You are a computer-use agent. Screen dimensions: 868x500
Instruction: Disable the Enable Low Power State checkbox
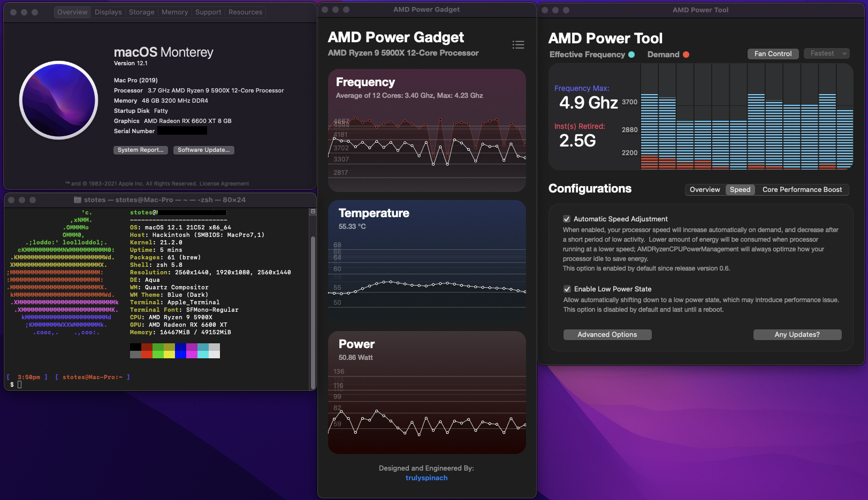click(x=567, y=289)
